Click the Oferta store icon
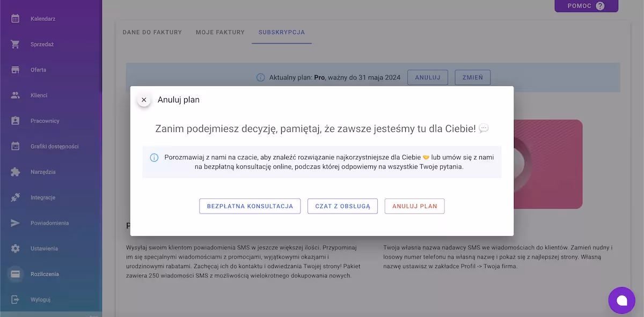This screenshot has height=317, width=644. click(16, 70)
